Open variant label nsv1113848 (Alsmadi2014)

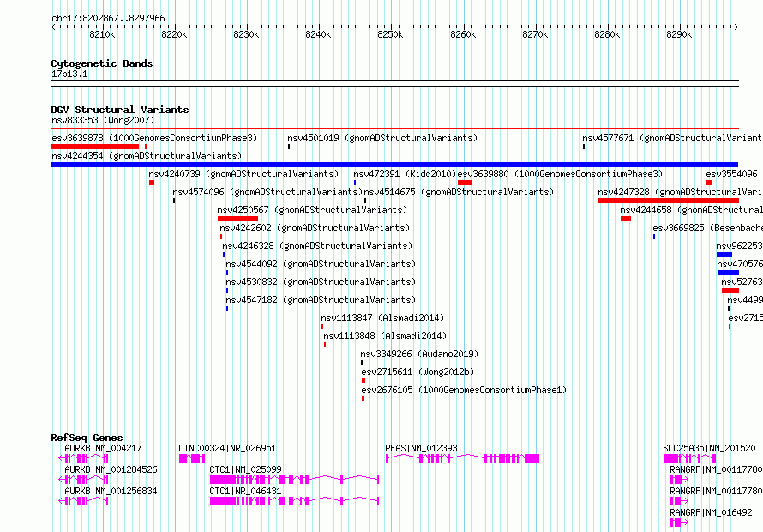[385, 336]
